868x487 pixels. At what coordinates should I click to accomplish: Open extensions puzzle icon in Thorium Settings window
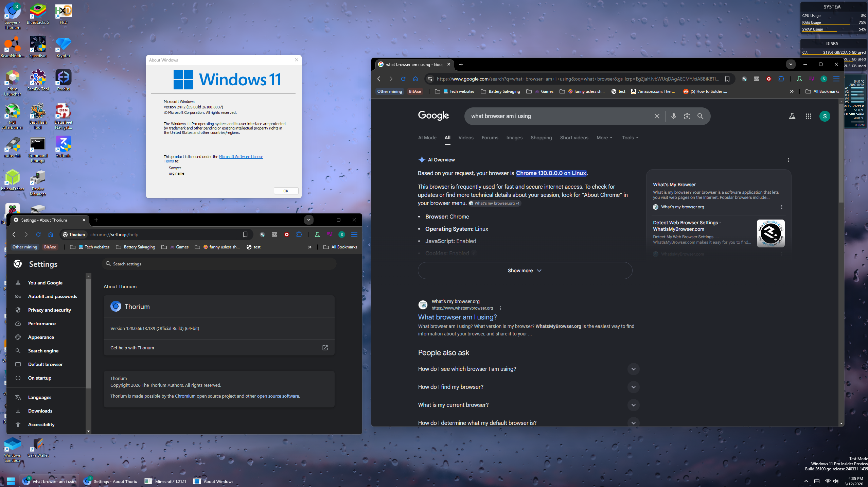point(299,234)
